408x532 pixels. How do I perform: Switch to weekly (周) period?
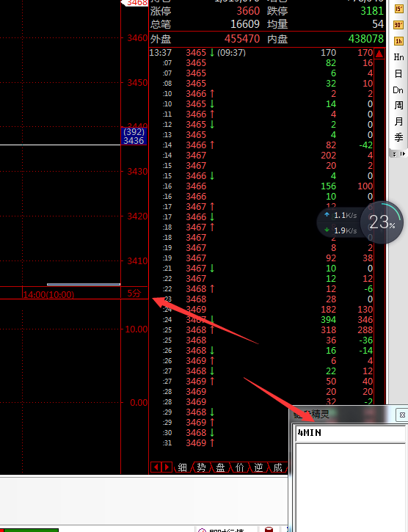pos(398,105)
